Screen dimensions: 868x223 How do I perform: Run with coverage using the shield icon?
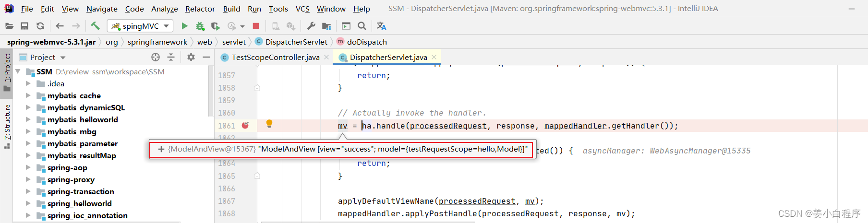(216, 26)
